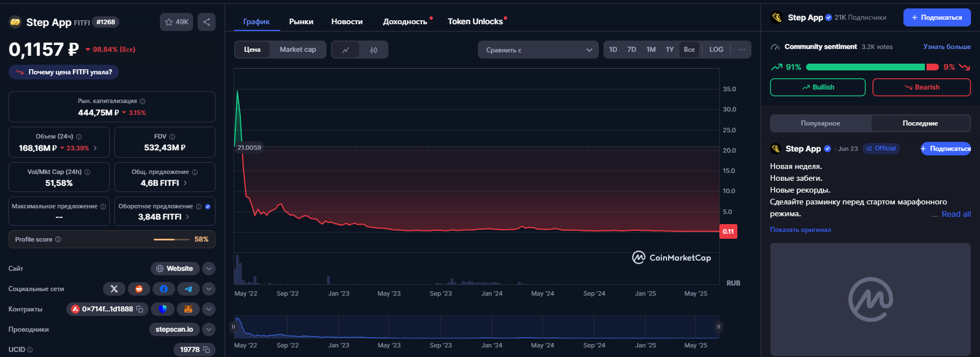Add Step App to watchlist via star
The image size is (980, 357).
point(176,22)
